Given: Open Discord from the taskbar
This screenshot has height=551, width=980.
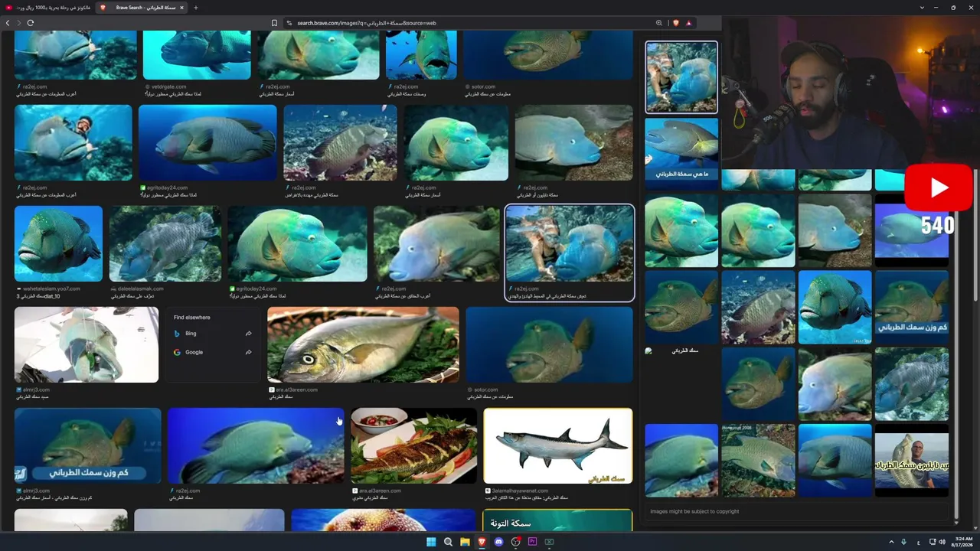Looking at the screenshot, I should click(498, 542).
